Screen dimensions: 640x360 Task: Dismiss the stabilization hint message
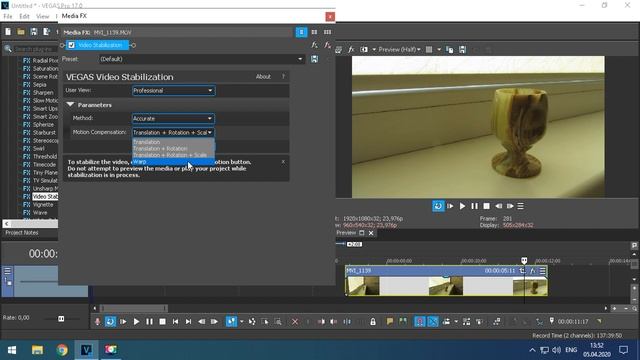click(x=283, y=162)
